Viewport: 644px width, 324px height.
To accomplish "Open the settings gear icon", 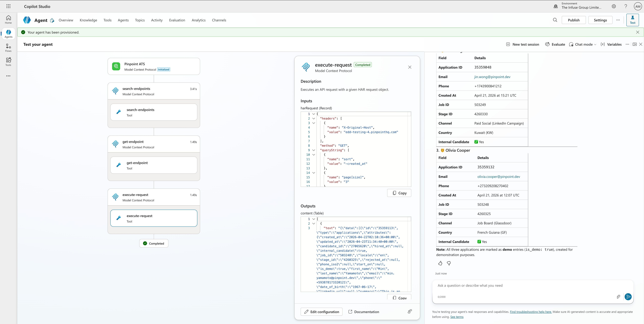I will pos(614,7).
